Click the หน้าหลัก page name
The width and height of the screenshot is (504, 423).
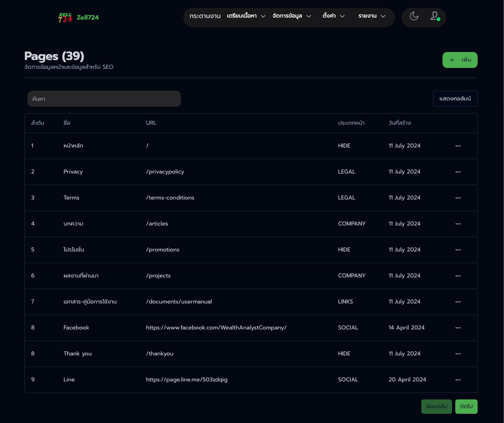73,146
